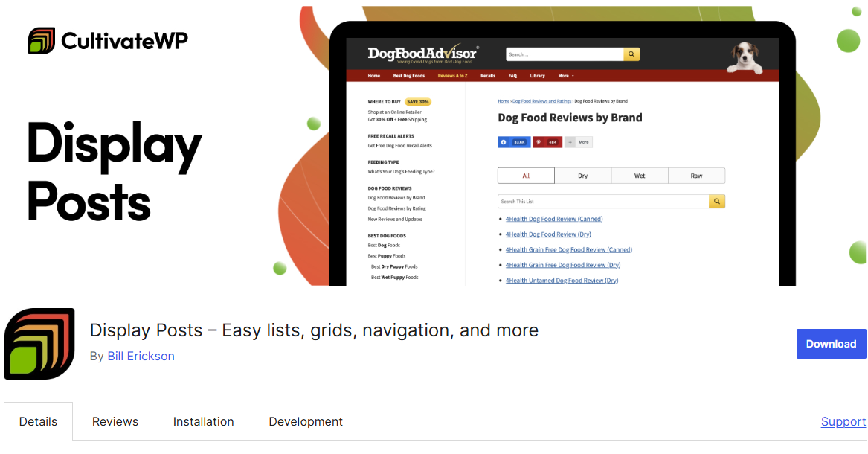Switch to the Reviews tab
This screenshot has width=868, height=454.
(115, 421)
